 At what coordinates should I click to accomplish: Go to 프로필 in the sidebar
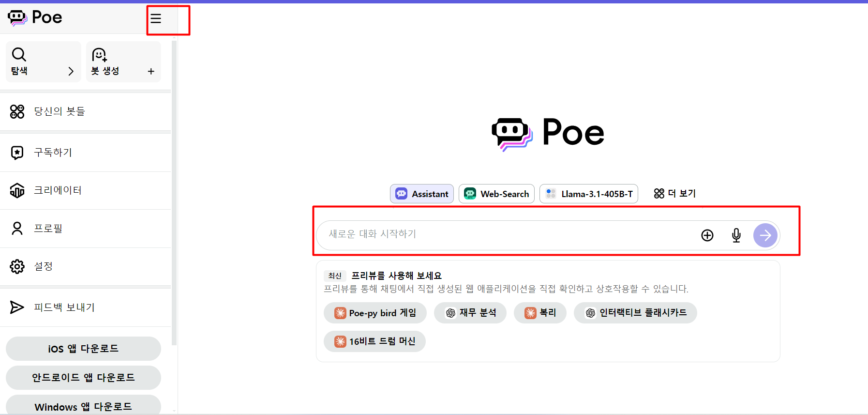[86, 229]
